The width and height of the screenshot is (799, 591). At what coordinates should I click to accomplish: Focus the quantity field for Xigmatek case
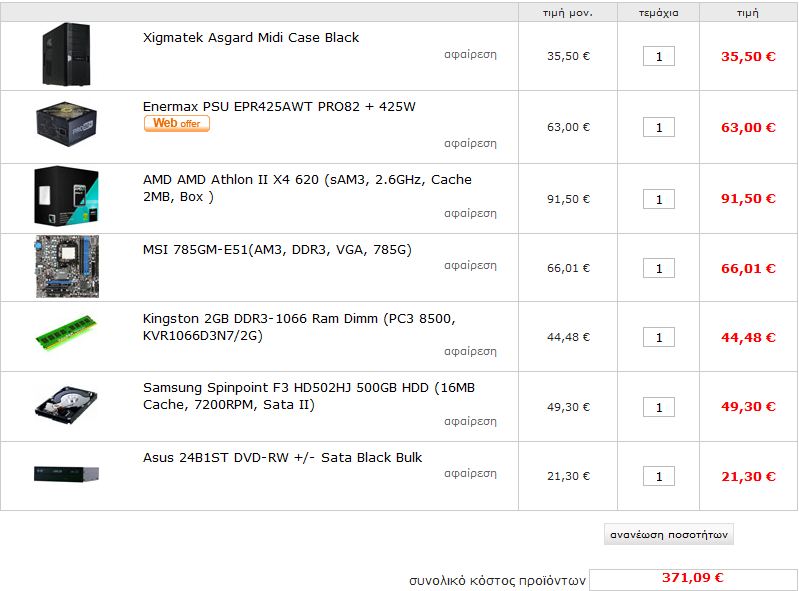point(659,57)
